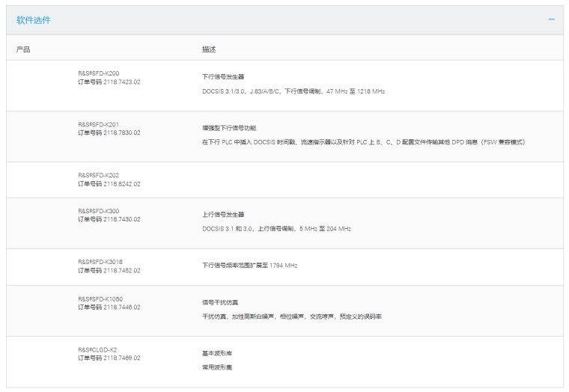
Task: Click the 增强型下行信号功能 description title
Action: click(230, 127)
